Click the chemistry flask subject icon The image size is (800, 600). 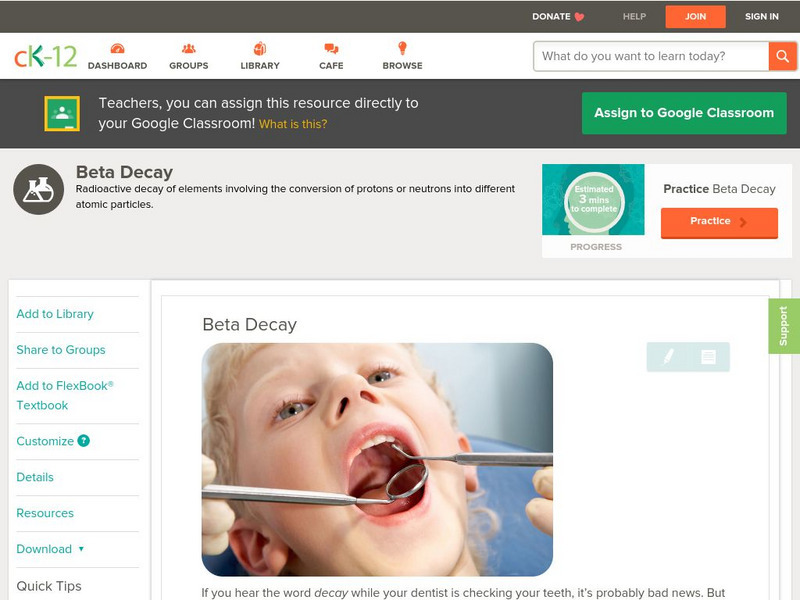coord(38,189)
